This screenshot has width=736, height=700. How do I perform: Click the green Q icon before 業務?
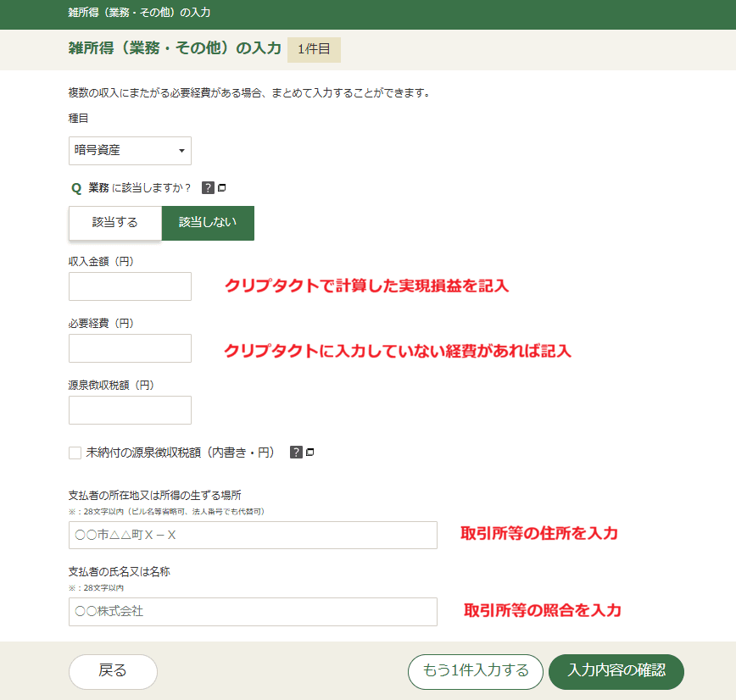pyautogui.click(x=76, y=188)
